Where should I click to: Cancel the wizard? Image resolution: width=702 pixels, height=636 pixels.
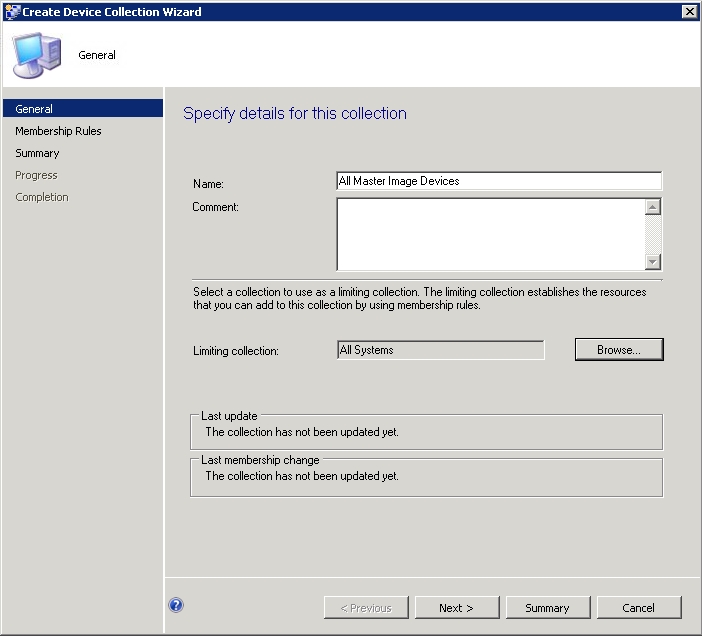(638, 607)
